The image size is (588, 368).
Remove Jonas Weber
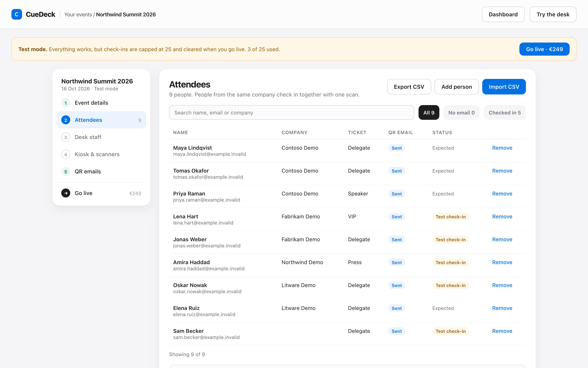(502, 239)
